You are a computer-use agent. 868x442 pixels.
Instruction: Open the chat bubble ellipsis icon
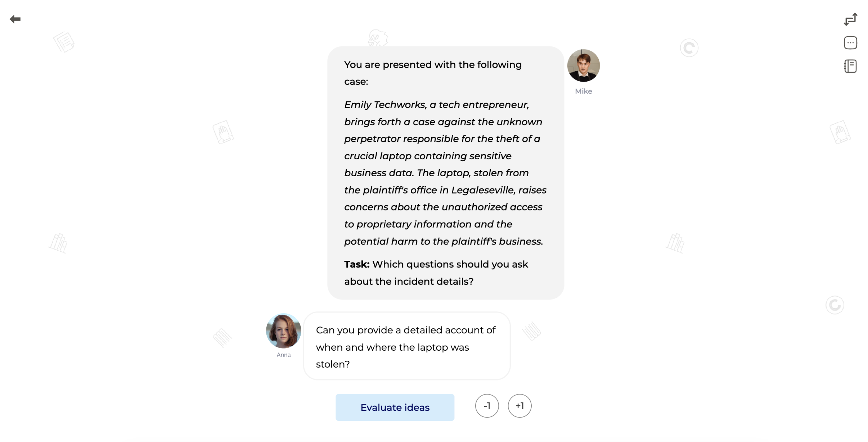click(850, 43)
